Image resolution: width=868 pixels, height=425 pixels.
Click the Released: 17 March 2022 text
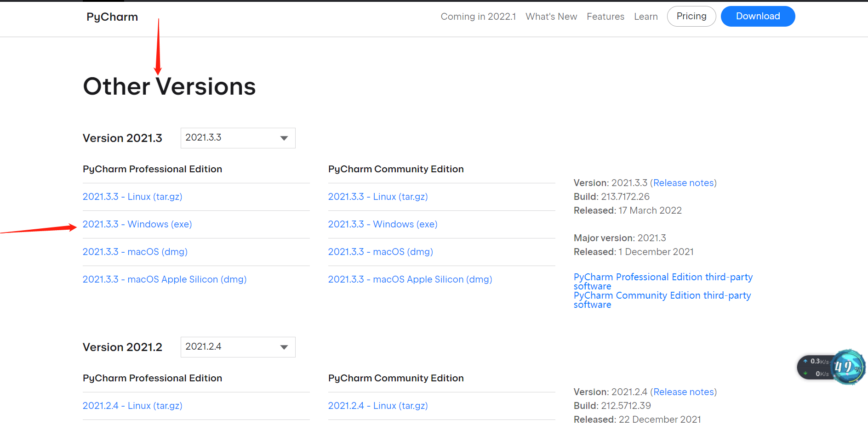coord(628,210)
